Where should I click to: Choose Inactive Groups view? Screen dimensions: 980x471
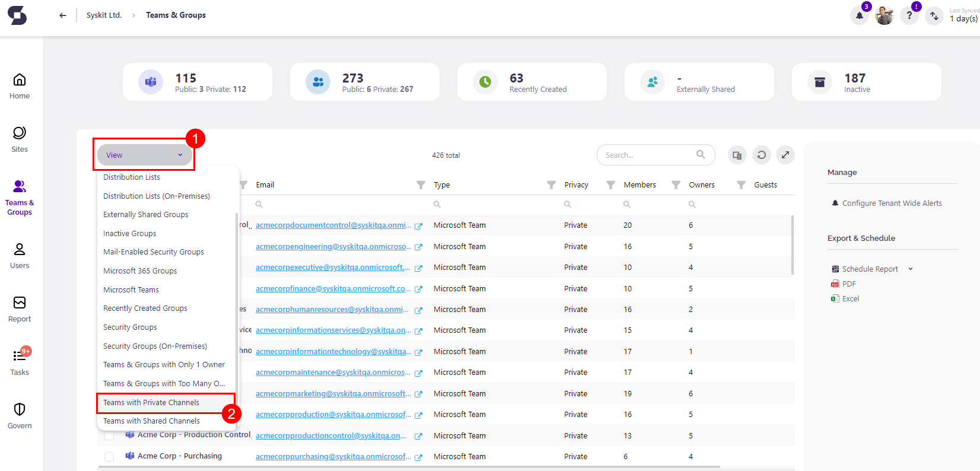(x=130, y=233)
